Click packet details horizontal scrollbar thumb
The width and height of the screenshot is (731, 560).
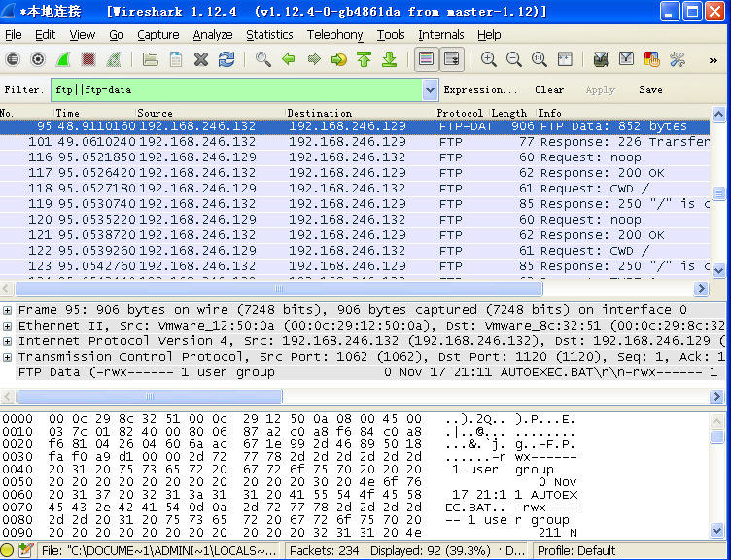click(149, 397)
